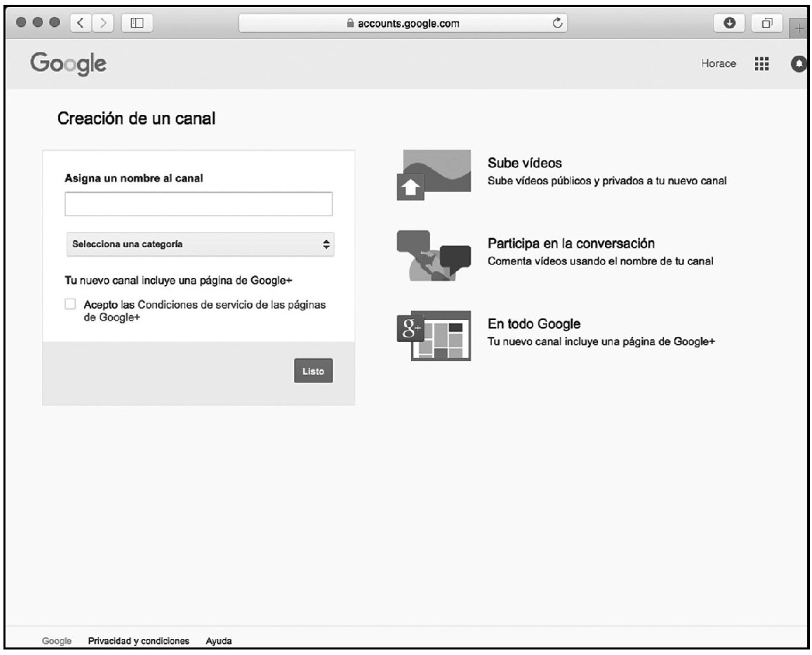Accept Google+ terms of service checkbox

(x=70, y=304)
